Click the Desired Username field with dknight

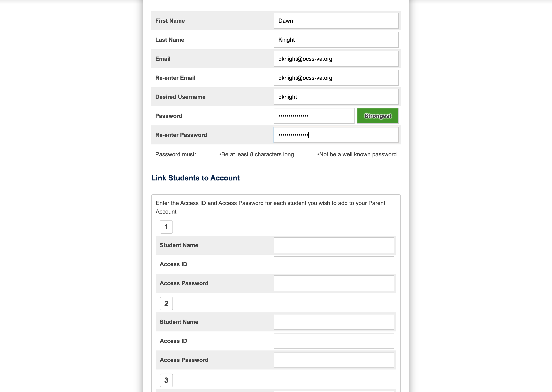[x=336, y=97]
